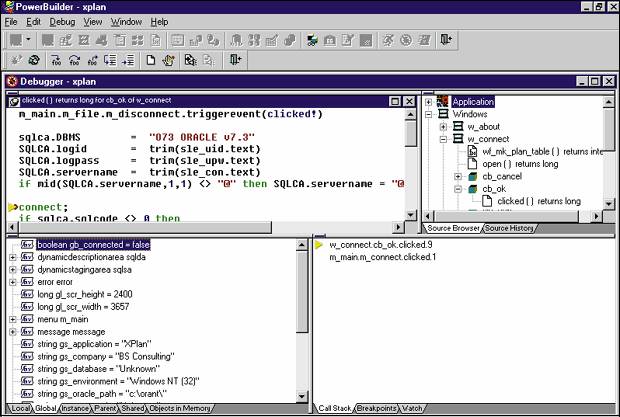The height and width of the screenshot is (417, 620).
Task: Click the Set Next Statement icon
Action: click(128, 60)
